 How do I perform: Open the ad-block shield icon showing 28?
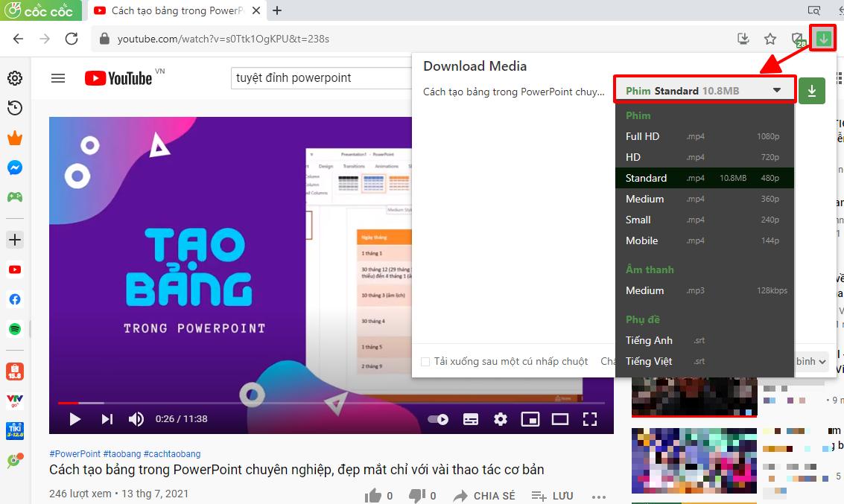pos(798,39)
